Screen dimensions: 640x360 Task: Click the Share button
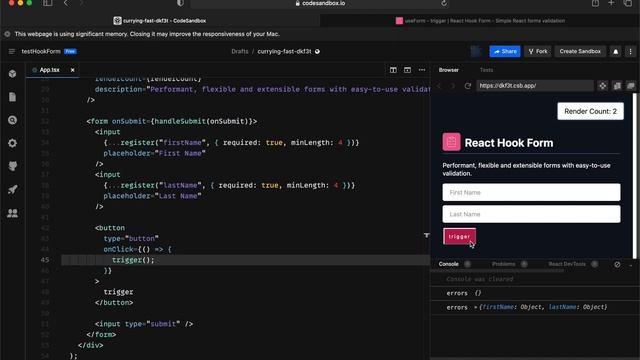tap(505, 51)
